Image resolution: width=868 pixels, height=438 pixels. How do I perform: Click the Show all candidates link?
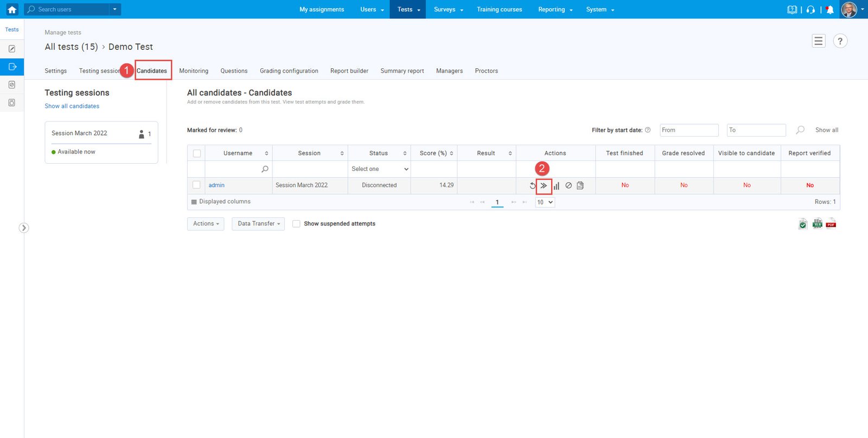pos(72,106)
